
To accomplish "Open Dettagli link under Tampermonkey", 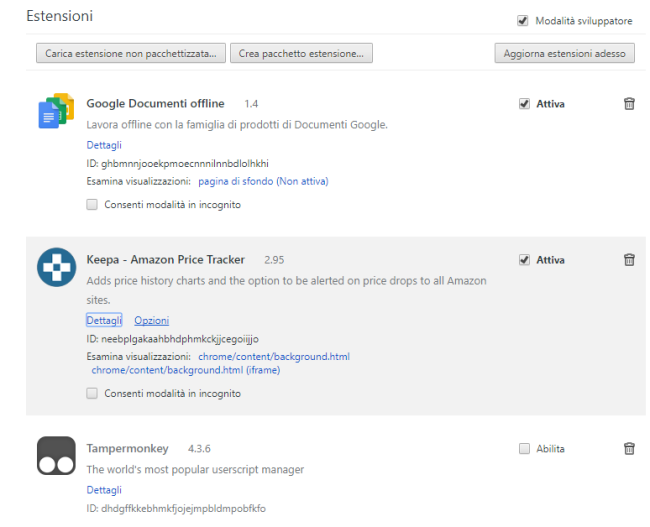I will click(104, 490).
